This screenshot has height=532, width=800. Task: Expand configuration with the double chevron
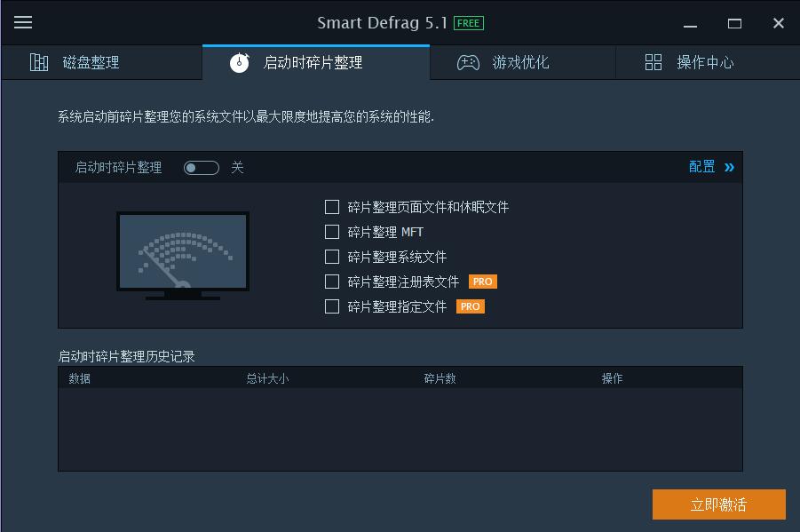click(729, 167)
